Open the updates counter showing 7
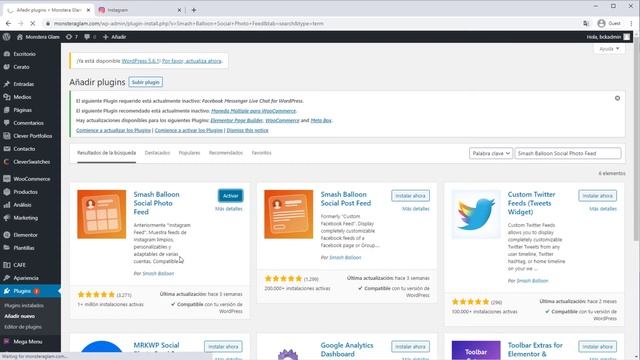This screenshot has height=360, width=640. point(71,37)
